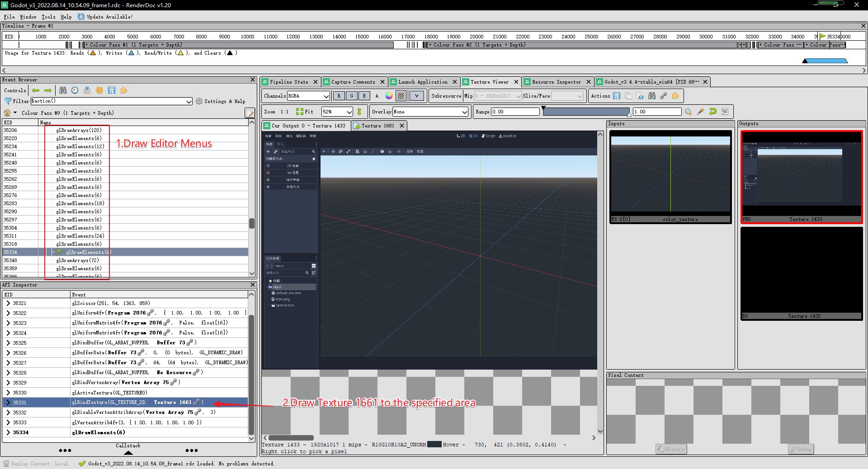
Task: Open the Overlay None dropdown
Action: click(x=430, y=112)
